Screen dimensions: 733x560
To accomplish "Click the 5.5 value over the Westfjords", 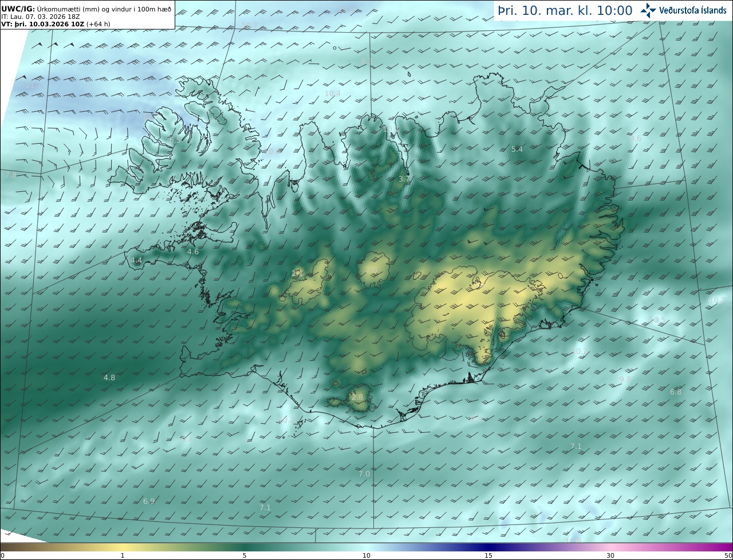I will click(175, 140).
